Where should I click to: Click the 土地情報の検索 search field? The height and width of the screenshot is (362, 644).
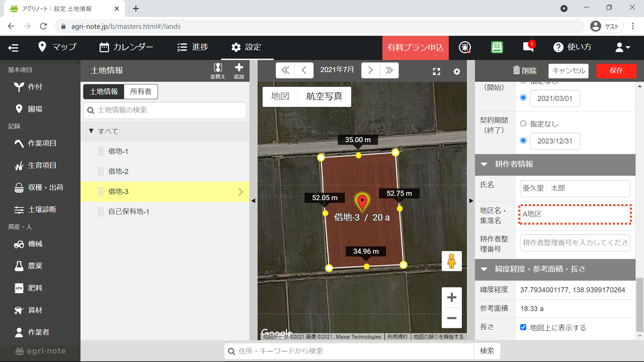pyautogui.click(x=165, y=110)
